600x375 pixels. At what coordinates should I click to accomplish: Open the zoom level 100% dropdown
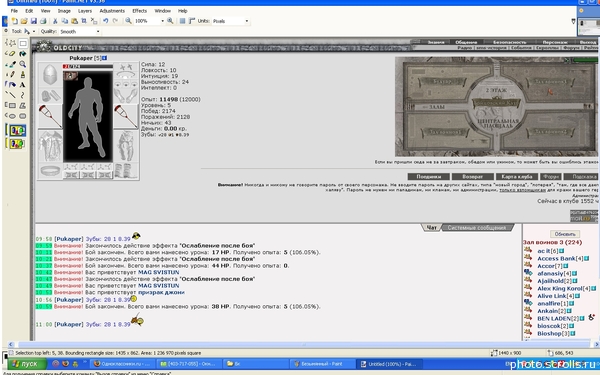[163, 21]
